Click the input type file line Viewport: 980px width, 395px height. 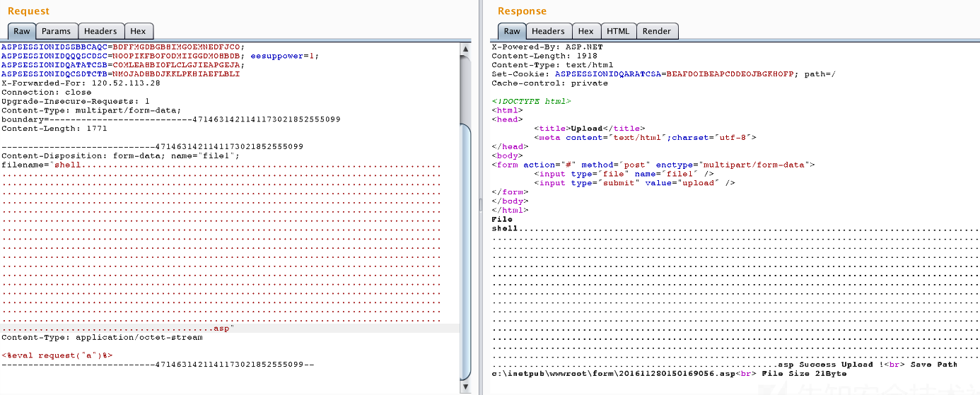click(x=624, y=174)
